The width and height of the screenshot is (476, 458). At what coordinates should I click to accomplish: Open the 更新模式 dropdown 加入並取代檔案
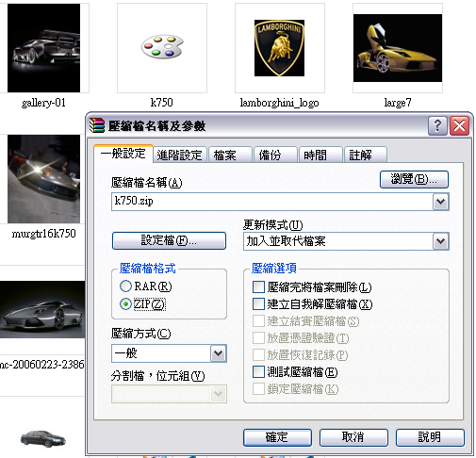click(346, 241)
